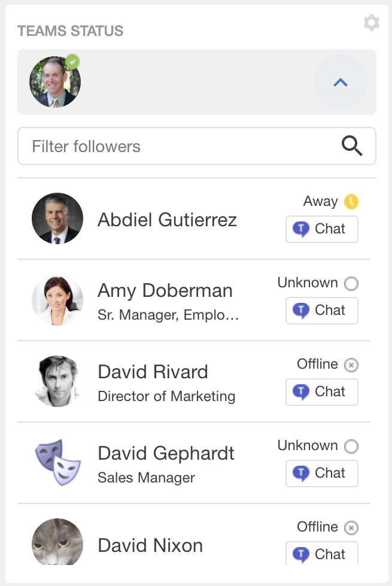Open Amy Doberman's name link
Image resolution: width=392 pixels, height=586 pixels.
click(165, 290)
